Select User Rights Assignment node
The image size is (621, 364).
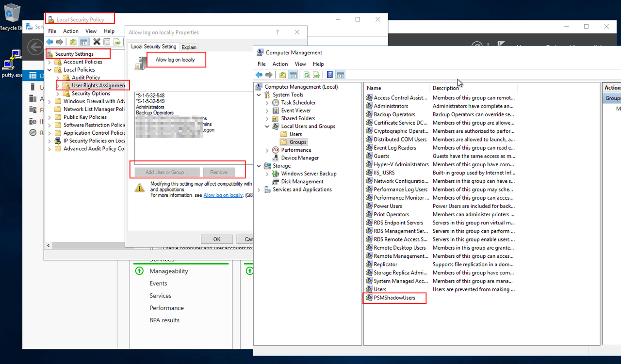pyautogui.click(x=98, y=85)
